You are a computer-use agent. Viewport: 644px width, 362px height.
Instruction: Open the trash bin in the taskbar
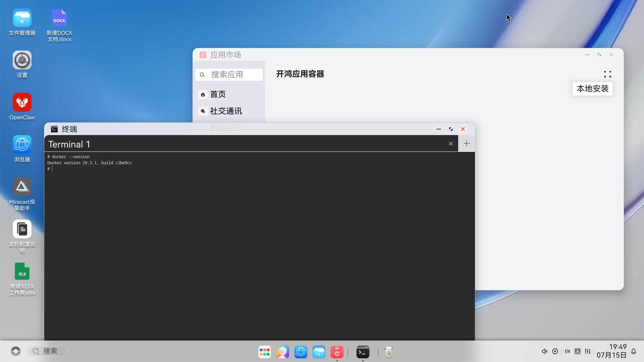pyautogui.click(x=389, y=352)
